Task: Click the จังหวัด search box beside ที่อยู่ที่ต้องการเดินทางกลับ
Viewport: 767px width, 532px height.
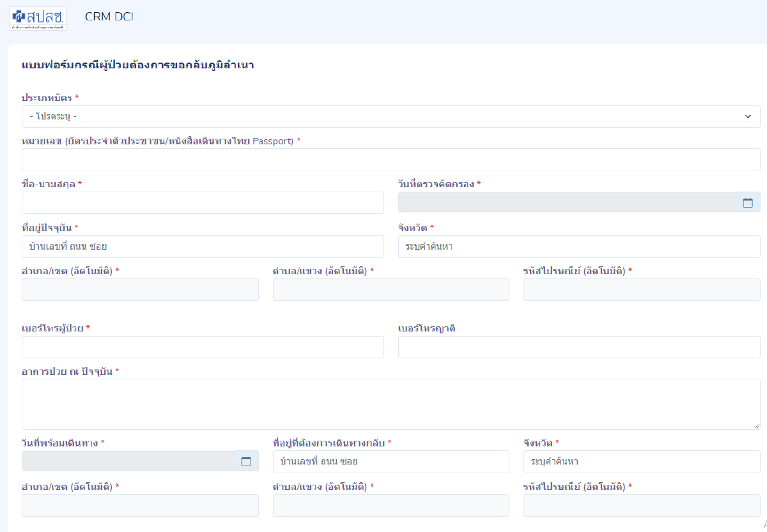Action: pos(642,462)
